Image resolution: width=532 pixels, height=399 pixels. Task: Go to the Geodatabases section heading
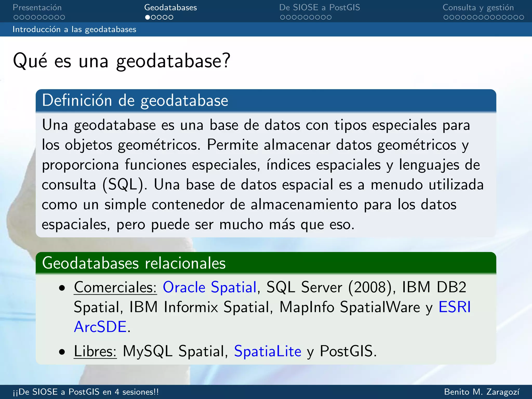point(171,8)
